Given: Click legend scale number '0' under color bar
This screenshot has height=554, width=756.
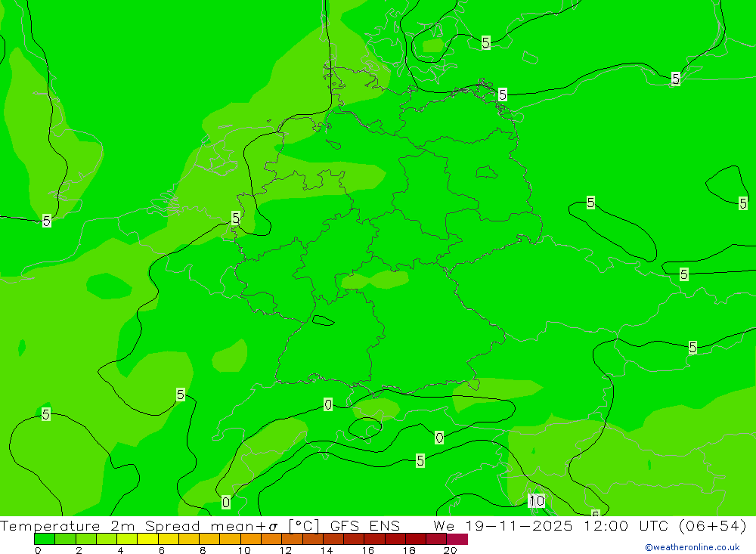Looking at the screenshot, I should pos(38,550).
